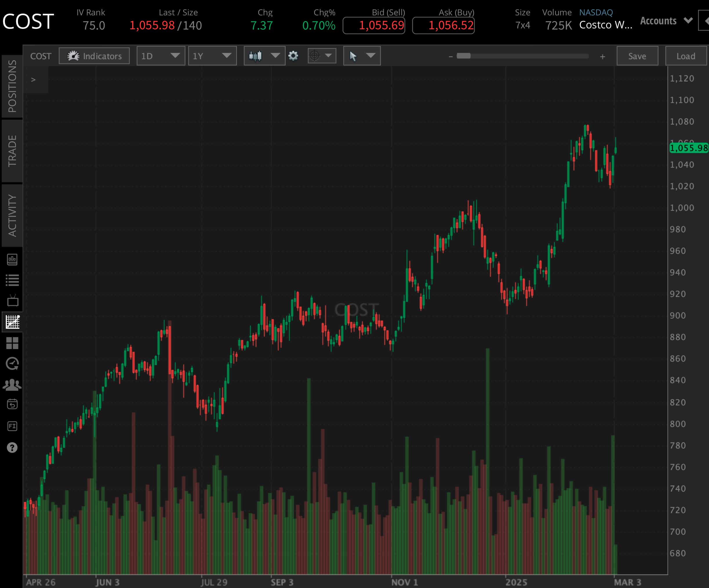Click the Indicators button
The width and height of the screenshot is (709, 588).
[x=94, y=56]
